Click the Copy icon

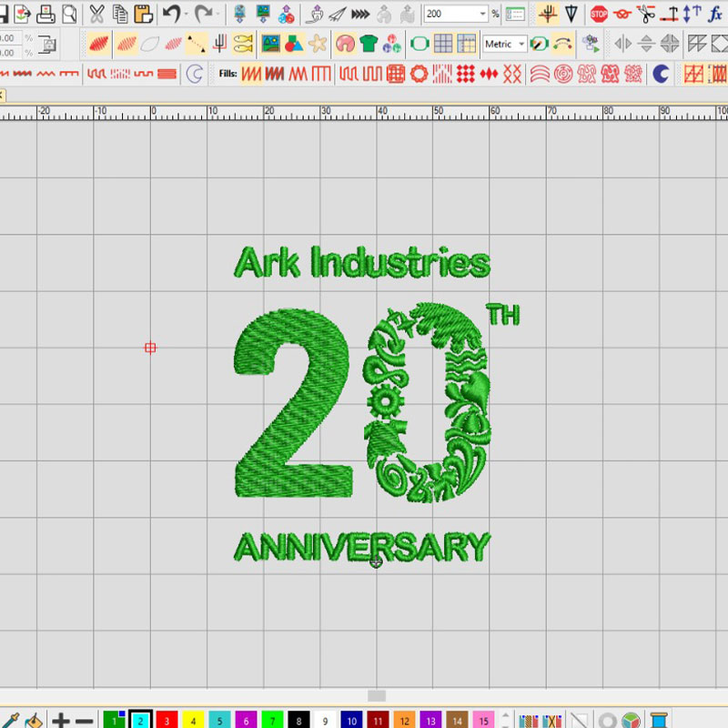(120, 14)
